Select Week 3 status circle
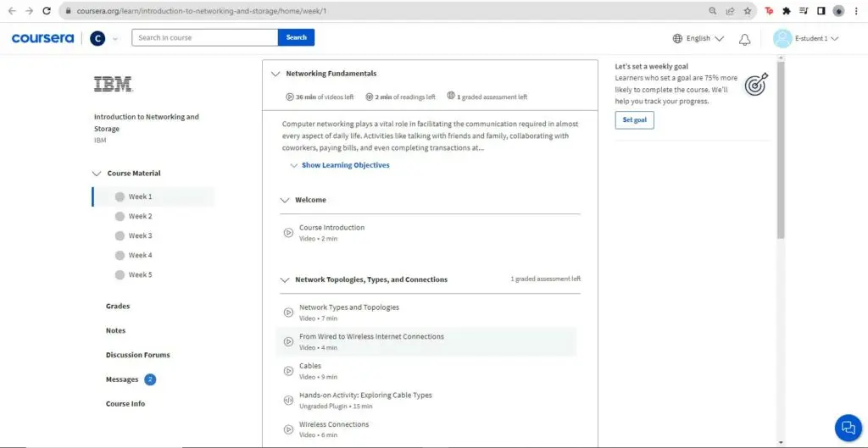868x448 pixels. [120, 235]
